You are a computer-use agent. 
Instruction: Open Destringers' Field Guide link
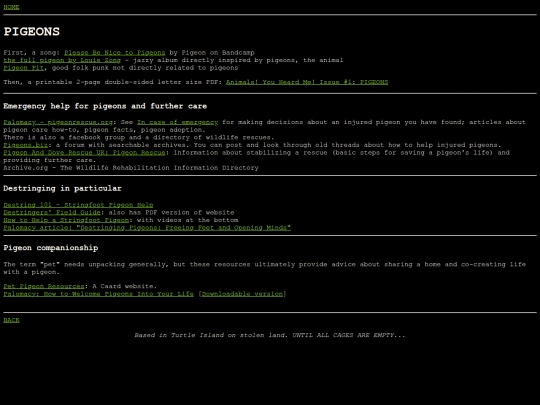[x=52, y=212]
